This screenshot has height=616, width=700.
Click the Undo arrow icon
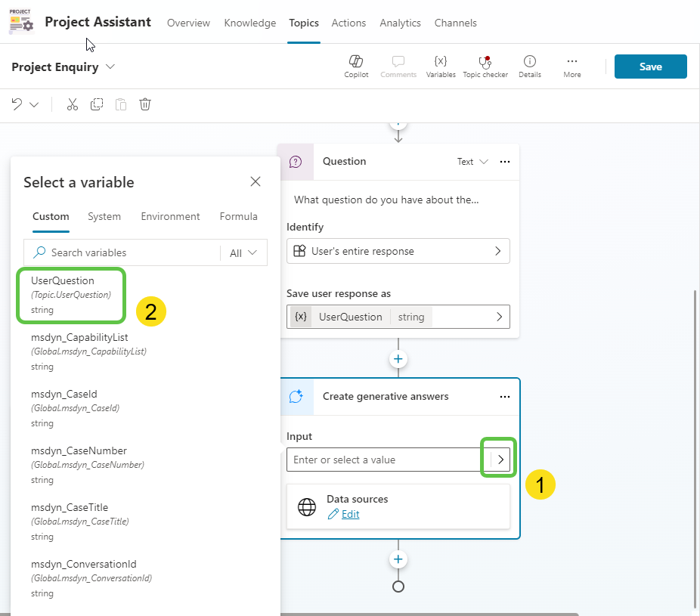17,104
